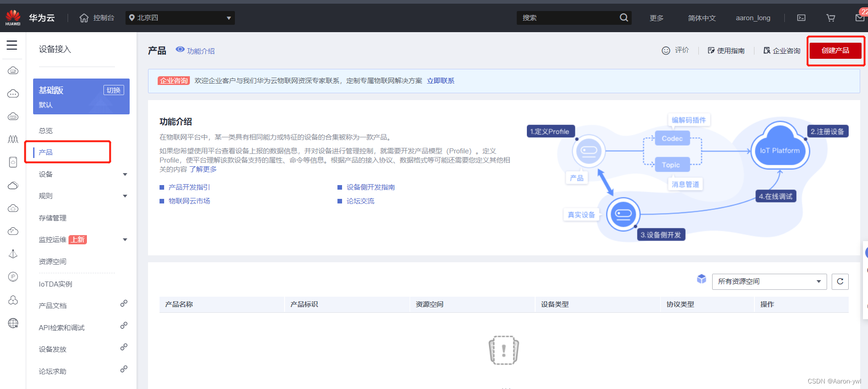
Task: Click the document-shaped icon in left rail
Action: (13, 162)
